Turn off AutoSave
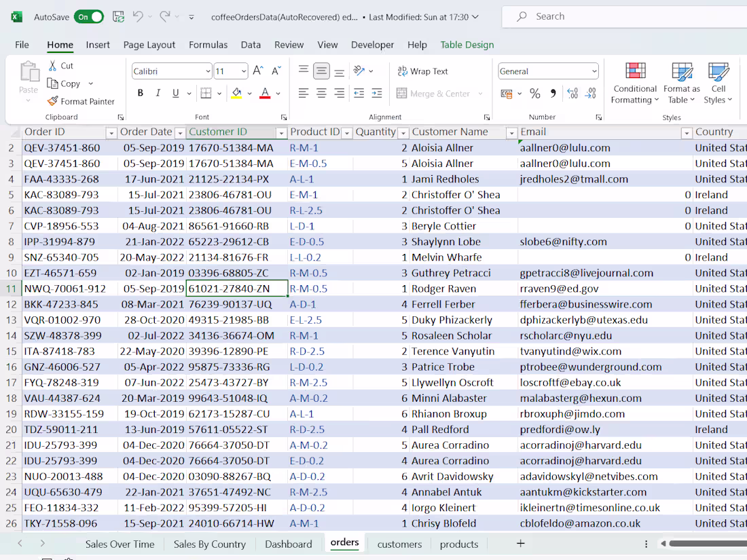The image size is (747, 560). (88, 16)
